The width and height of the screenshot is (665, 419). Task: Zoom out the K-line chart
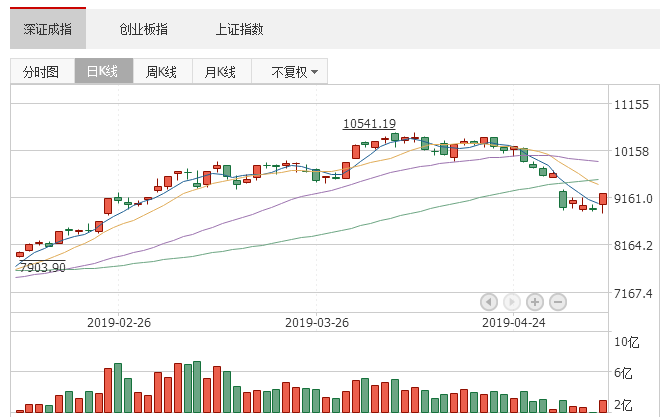click(x=558, y=301)
